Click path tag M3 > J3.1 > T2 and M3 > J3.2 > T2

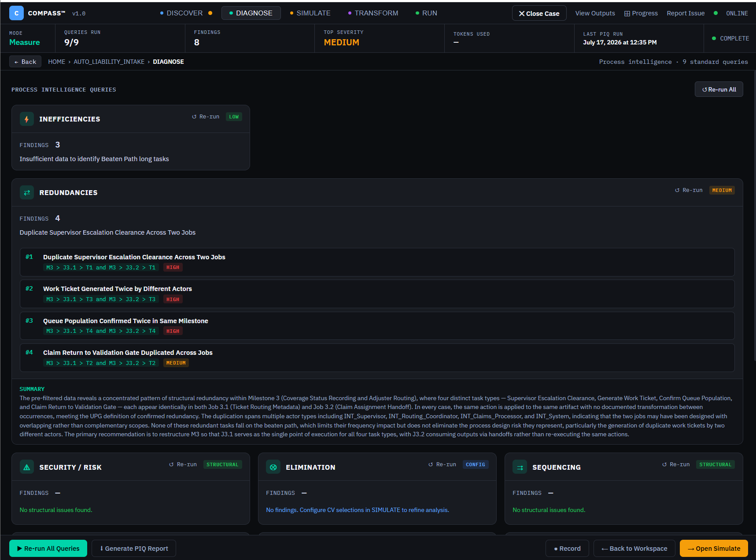pyautogui.click(x=101, y=363)
